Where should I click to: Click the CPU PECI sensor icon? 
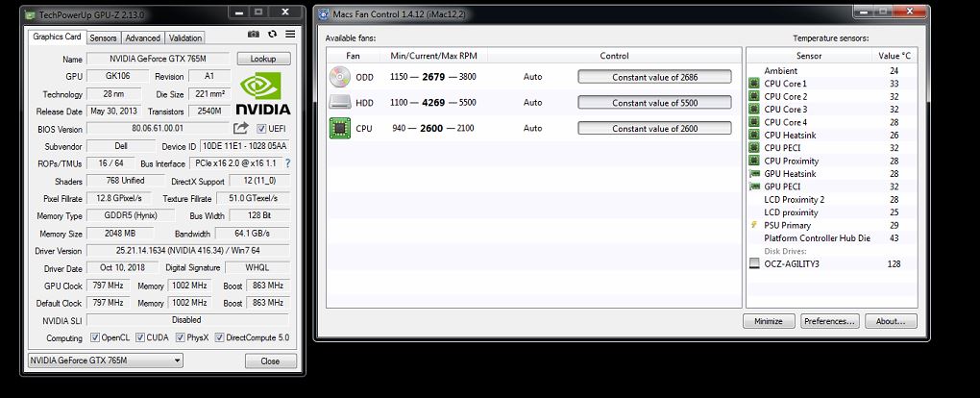coord(754,148)
